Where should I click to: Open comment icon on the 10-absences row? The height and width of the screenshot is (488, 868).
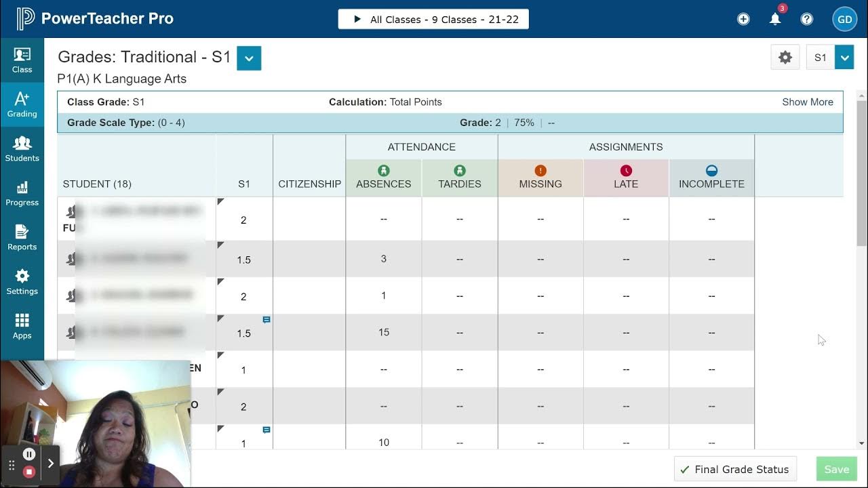click(267, 430)
